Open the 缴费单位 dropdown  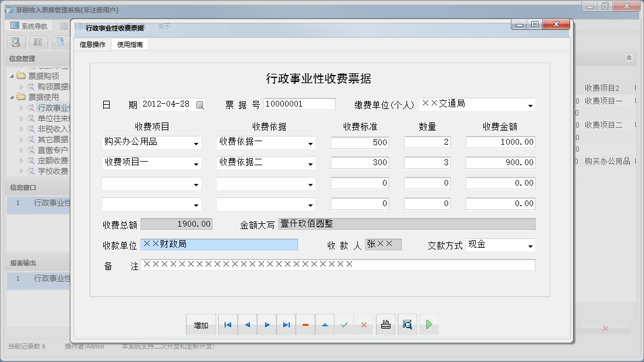530,105
